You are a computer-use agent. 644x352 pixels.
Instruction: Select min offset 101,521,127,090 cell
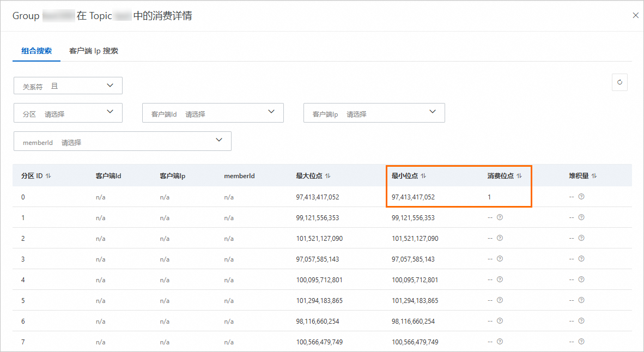pos(415,239)
